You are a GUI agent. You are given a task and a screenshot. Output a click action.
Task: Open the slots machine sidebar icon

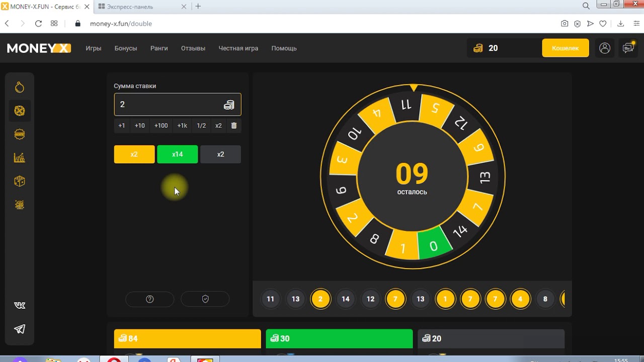[20, 134]
